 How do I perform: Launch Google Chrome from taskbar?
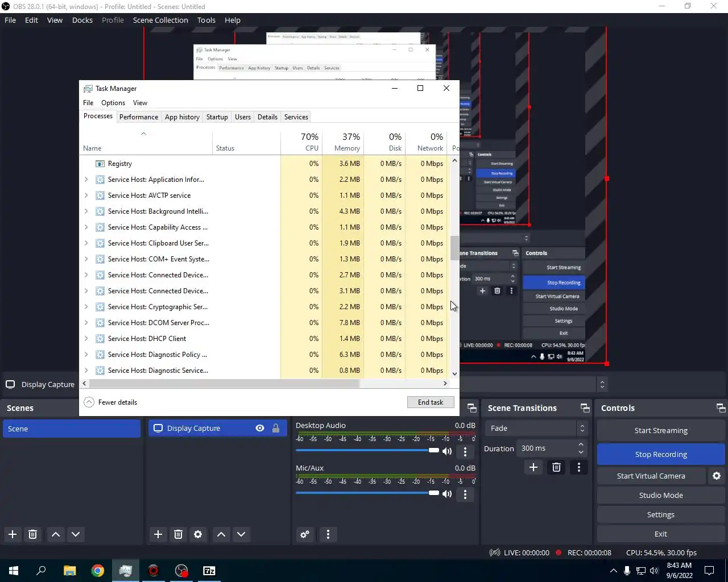[x=98, y=571]
